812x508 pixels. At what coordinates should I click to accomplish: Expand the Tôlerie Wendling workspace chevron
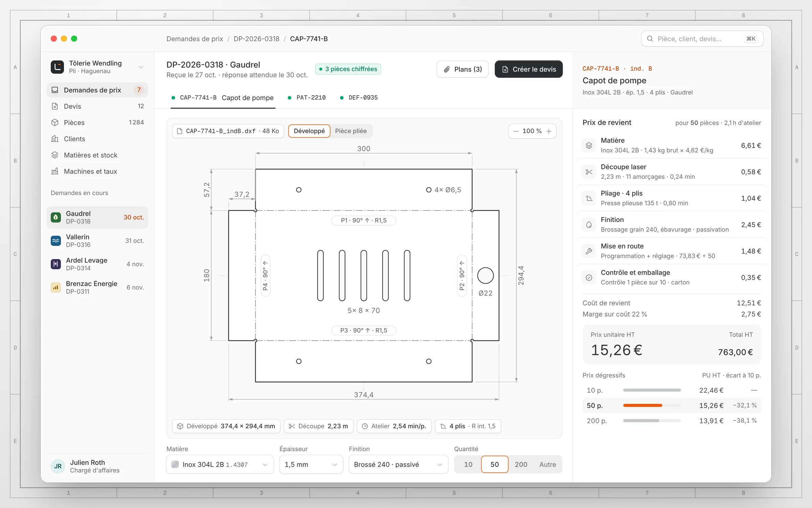[141, 67]
